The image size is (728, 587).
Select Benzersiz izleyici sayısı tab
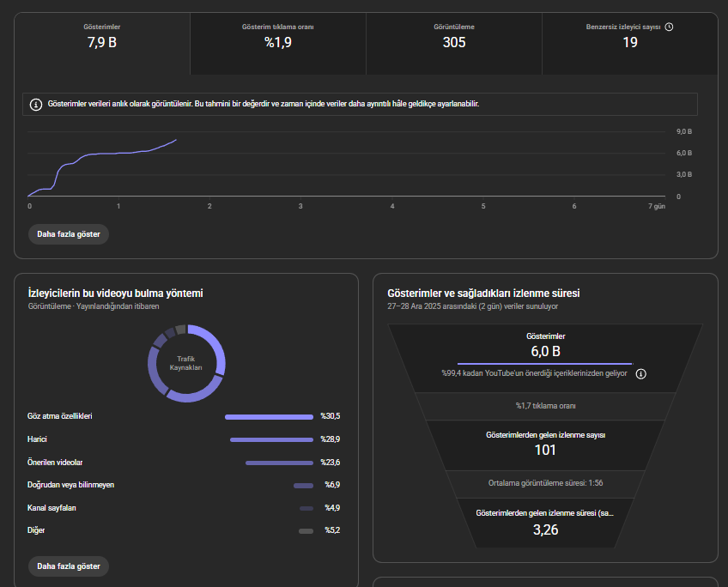[630, 44]
